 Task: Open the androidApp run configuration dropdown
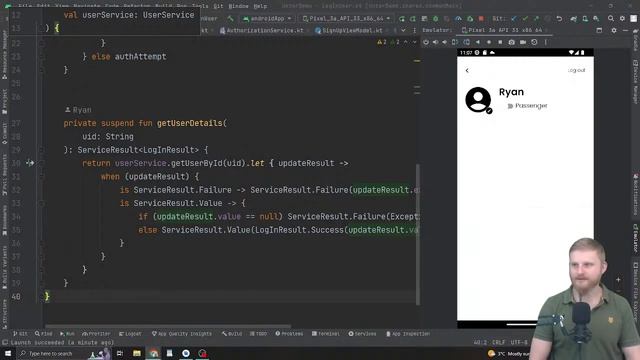267,18
